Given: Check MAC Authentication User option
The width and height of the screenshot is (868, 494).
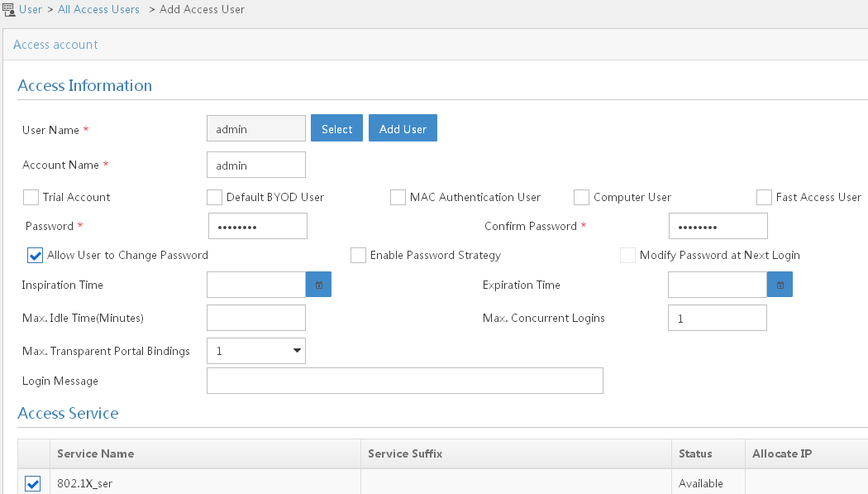Looking at the screenshot, I should point(398,197).
